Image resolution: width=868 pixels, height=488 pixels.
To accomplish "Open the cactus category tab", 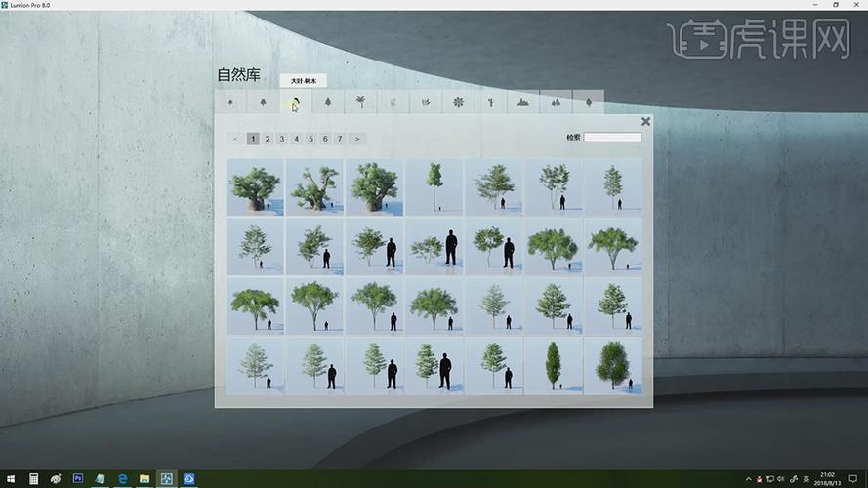I will pos(490,102).
